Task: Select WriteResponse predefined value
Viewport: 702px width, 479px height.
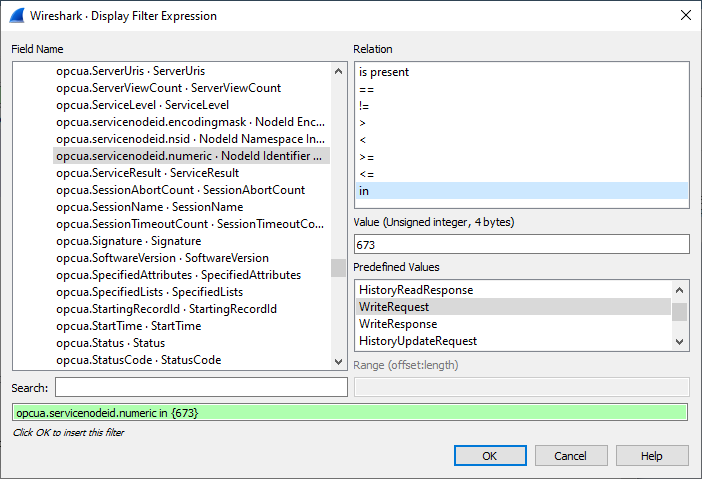Action: (x=513, y=324)
